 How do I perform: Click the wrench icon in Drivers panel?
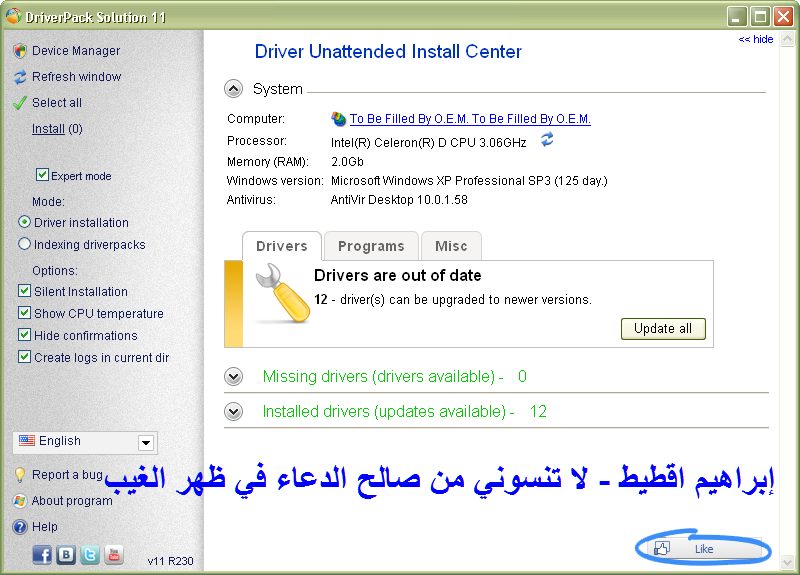tap(282, 293)
